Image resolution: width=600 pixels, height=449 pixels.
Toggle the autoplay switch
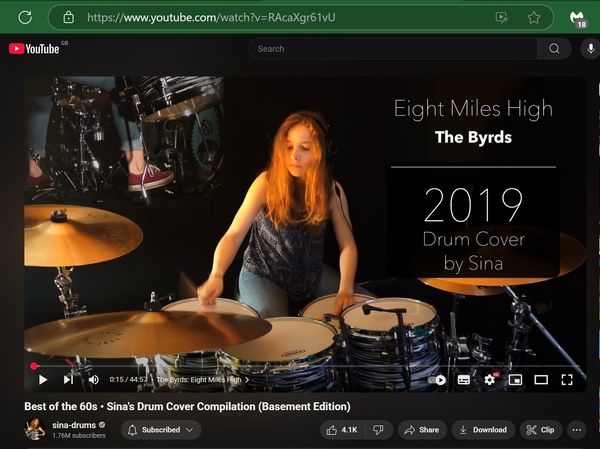point(437,380)
